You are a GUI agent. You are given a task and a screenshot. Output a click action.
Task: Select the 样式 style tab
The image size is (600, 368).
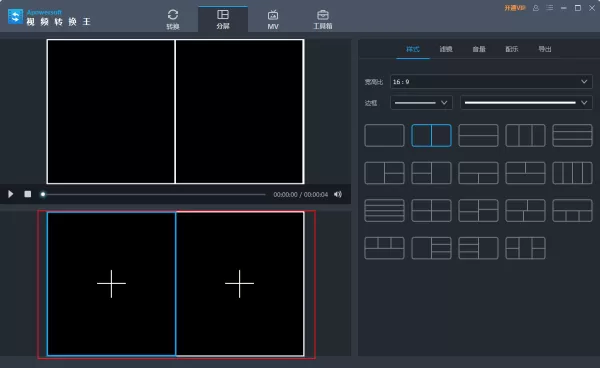point(413,49)
